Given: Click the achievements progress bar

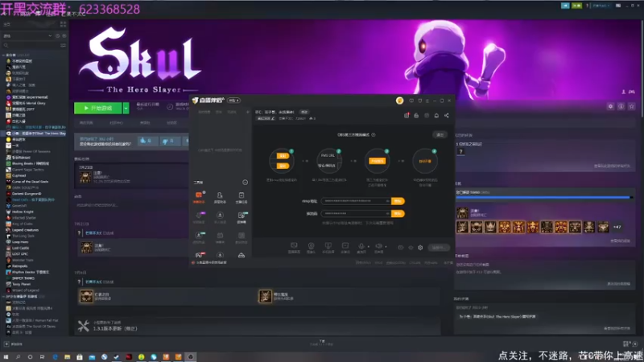Looking at the screenshot, I should point(543,197).
